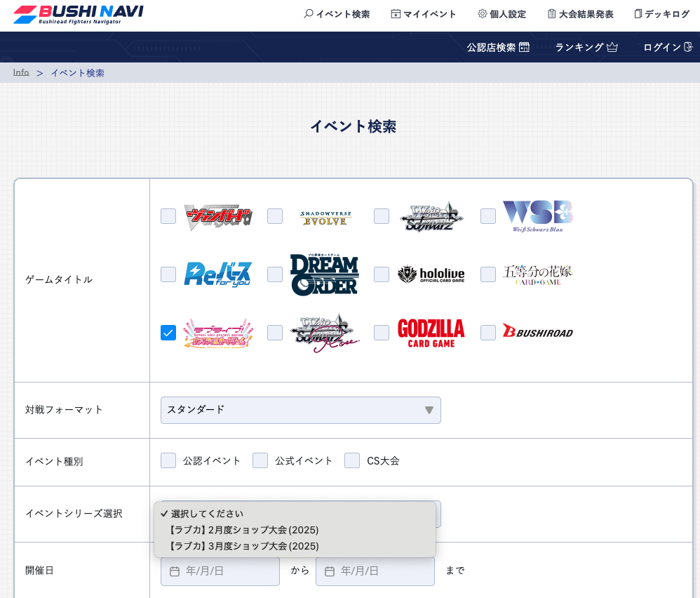
Task: Click the Shadowverse Evolve logo
Action: coord(325,218)
